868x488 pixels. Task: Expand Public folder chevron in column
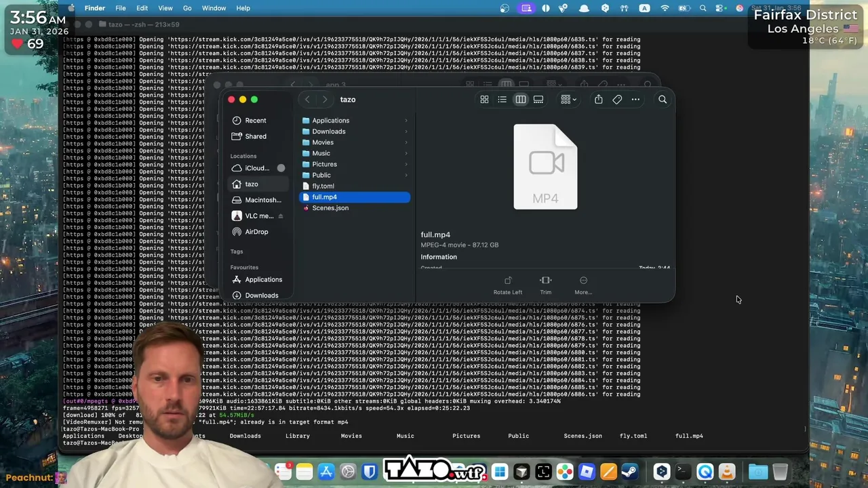coord(406,175)
